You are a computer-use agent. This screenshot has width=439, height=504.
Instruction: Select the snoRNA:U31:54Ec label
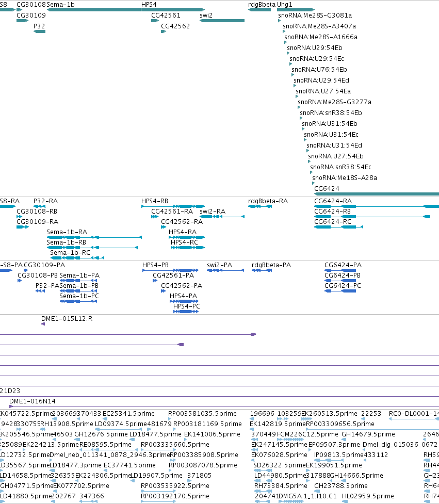[331, 134]
